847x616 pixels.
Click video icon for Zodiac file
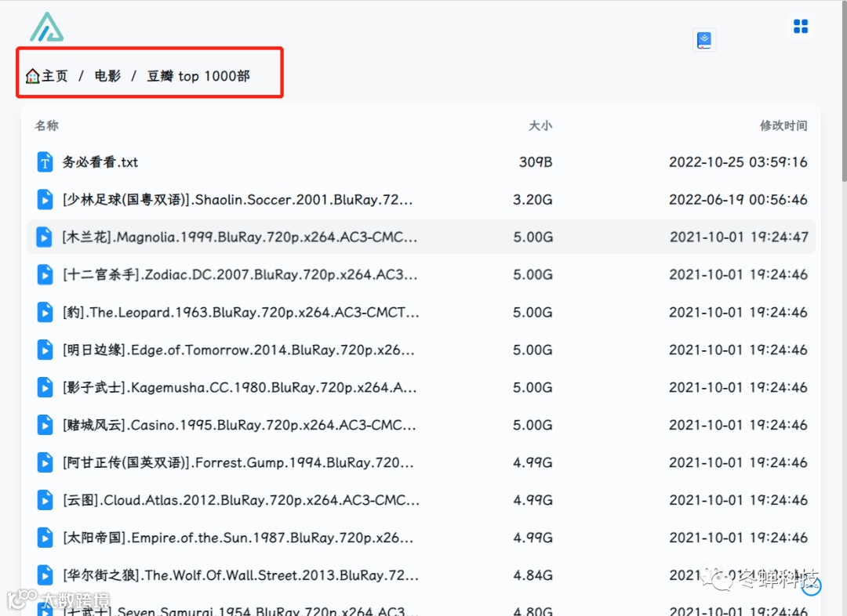click(45, 275)
